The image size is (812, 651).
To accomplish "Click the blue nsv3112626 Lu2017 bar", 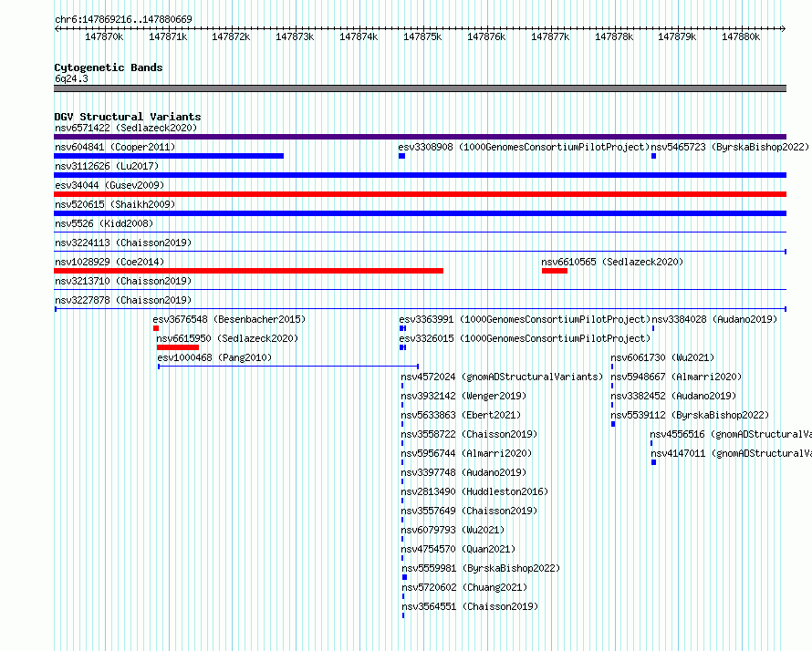I will tap(420, 175).
